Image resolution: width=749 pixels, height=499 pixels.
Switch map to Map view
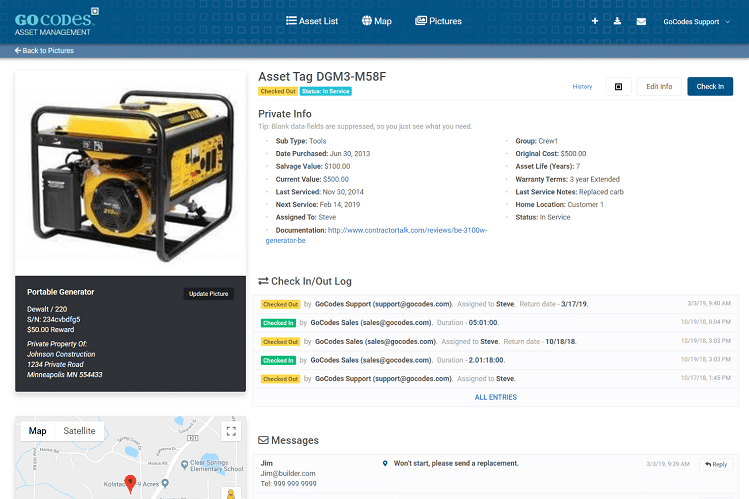click(37, 431)
